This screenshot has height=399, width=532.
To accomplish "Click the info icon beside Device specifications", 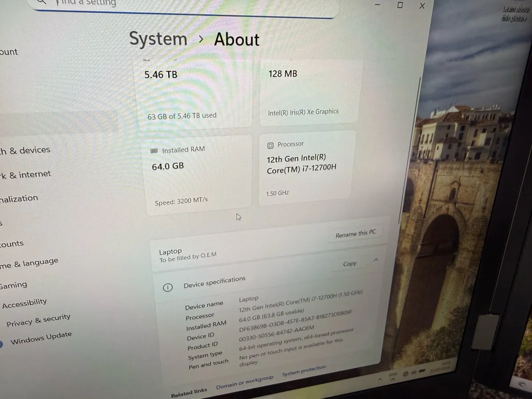I will [168, 288].
